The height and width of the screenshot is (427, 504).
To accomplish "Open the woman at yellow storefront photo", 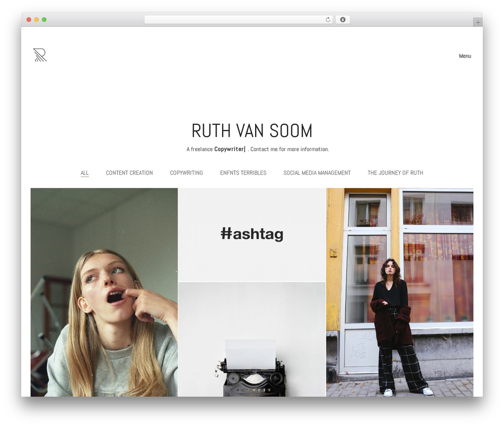I will pyautogui.click(x=400, y=292).
